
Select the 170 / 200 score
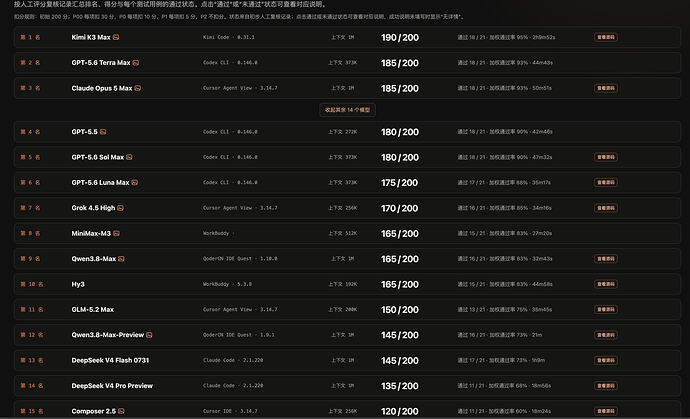coord(400,208)
